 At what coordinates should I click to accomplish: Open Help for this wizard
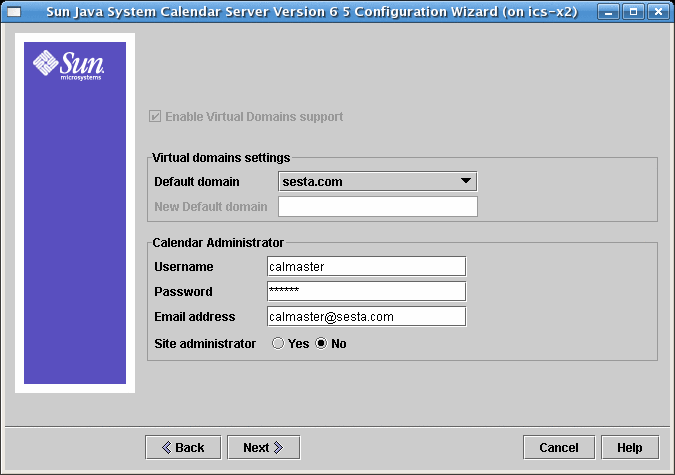pos(630,448)
